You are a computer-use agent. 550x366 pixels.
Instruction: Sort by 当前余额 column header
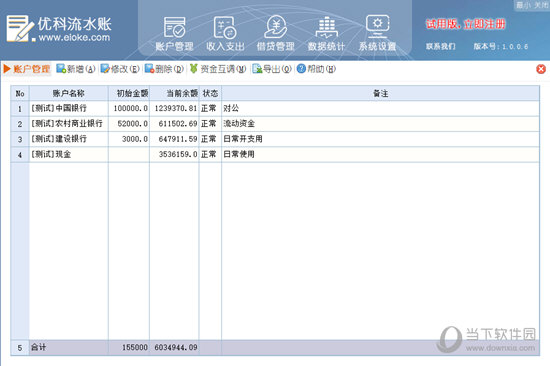tap(174, 93)
